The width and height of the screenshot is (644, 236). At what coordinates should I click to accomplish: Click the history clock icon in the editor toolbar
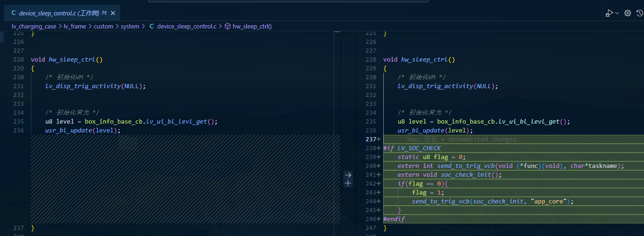click(640, 13)
